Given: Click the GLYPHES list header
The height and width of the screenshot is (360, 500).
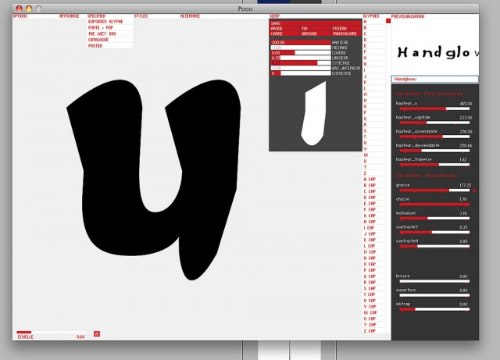Looking at the screenshot, I should click(x=371, y=16).
